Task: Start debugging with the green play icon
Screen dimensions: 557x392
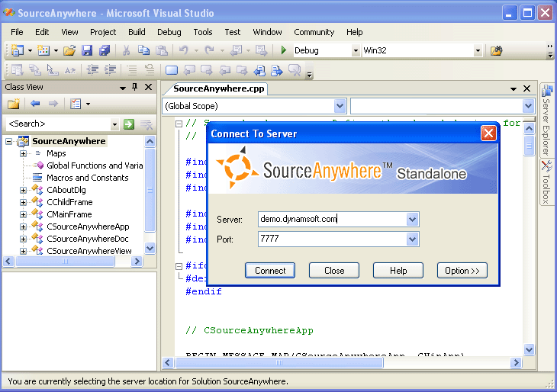Action: coord(283,50)
